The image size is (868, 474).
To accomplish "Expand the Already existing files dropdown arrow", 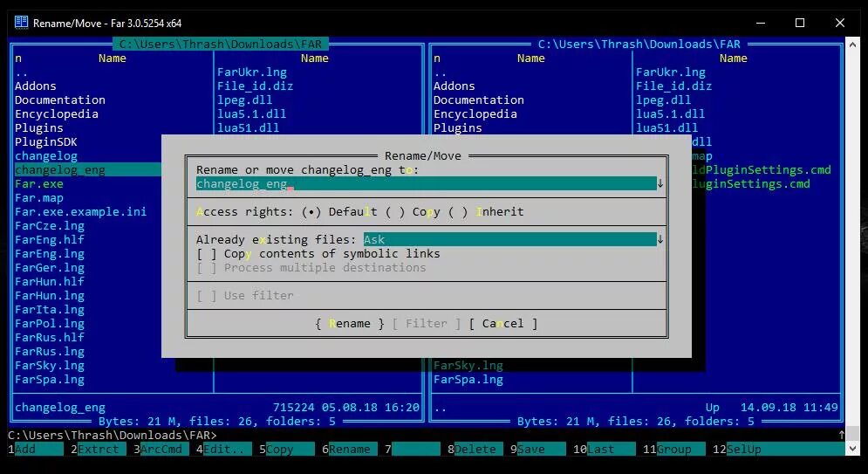I will coord(660,239).
